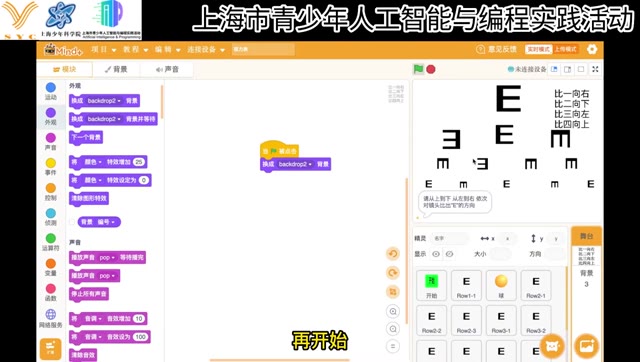Click the 意见反馈 feedback link
The width and height of the screenshot is (640, 362).
click(x=497, y=49)
